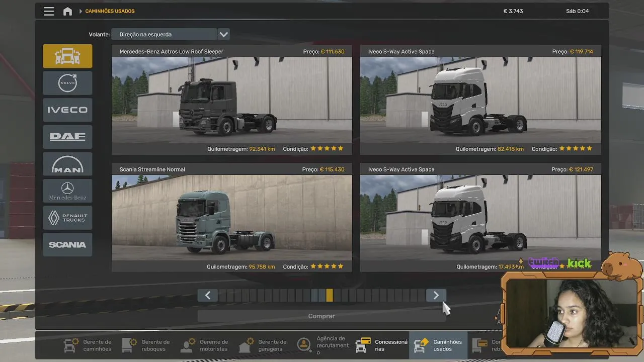
Task: Filter used trucks by Iveco brand
Action: (x=67, y=110)
